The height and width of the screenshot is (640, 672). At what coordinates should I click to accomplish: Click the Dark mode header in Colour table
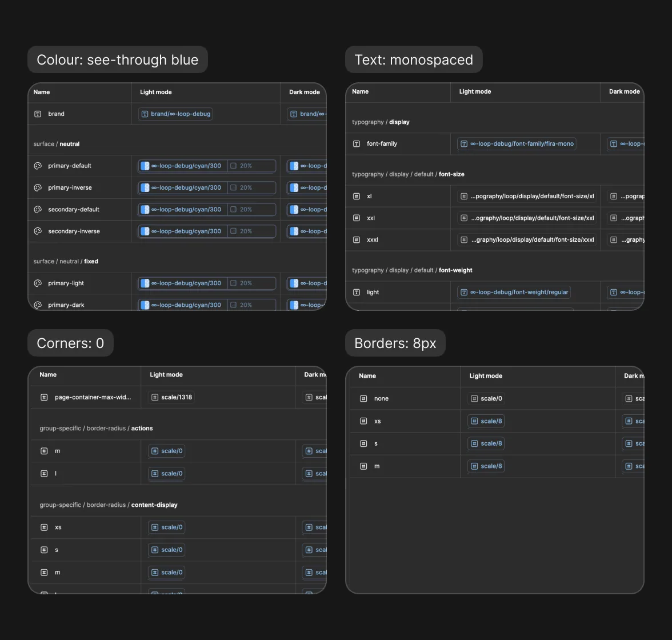click(x=304, y=92)
